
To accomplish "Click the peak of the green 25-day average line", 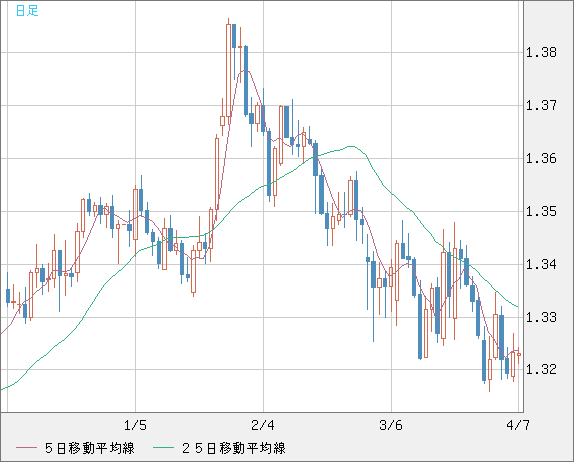I will click(351, 146).
